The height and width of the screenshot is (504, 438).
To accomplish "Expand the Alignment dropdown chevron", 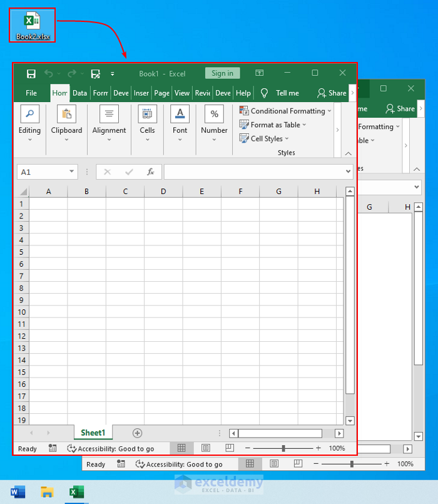I will pyautogui.click(x=109, y=140).
